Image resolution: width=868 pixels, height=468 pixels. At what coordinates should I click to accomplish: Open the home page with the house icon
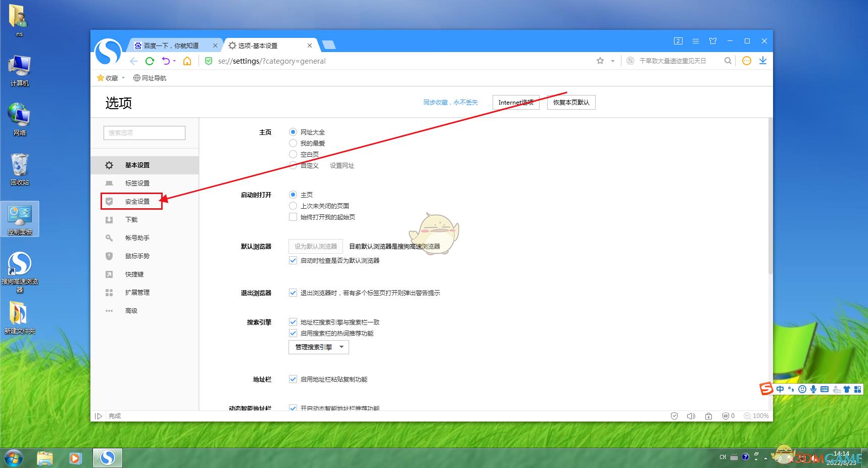coord(187,61)
